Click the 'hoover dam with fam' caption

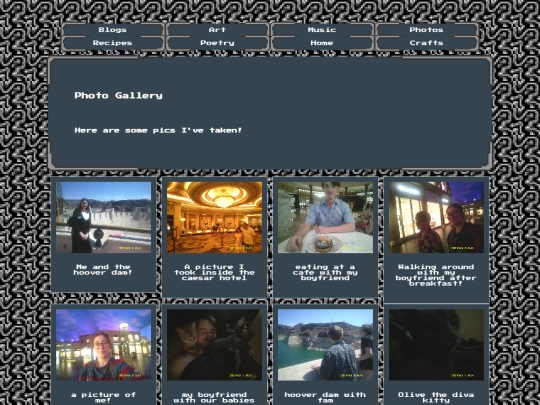click(325, 397)
